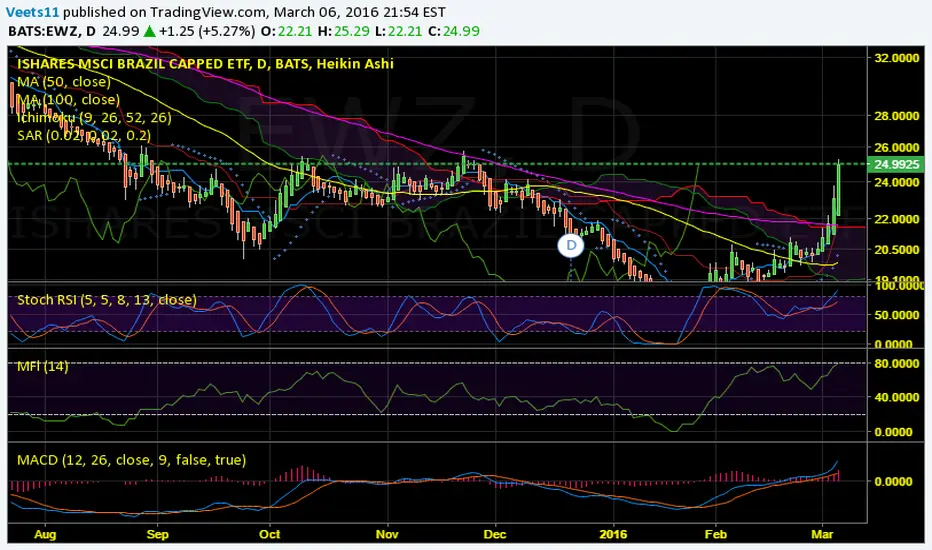The height and width of the screenshot is (550, 932).
Task: Click the high value H:25.29
Action: coord(344,31)
